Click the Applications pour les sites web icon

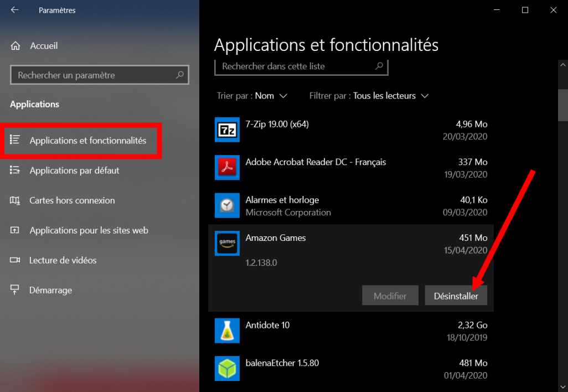(x=15, y=230)
